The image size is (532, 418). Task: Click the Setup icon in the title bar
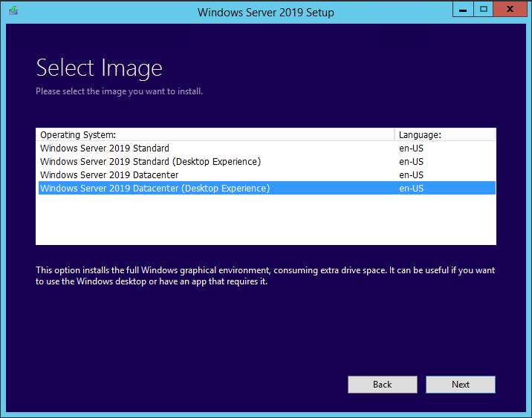(13, 12)
